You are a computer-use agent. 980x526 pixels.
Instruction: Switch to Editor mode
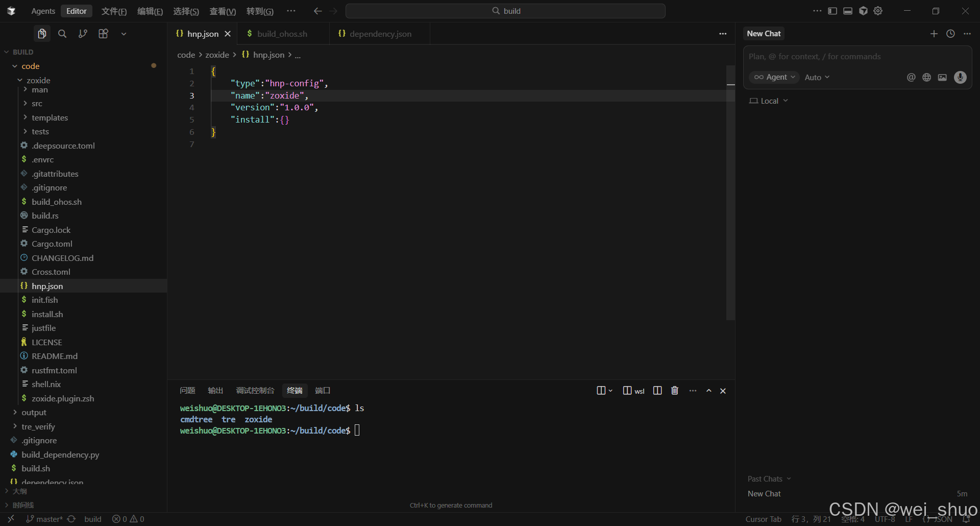77,11
